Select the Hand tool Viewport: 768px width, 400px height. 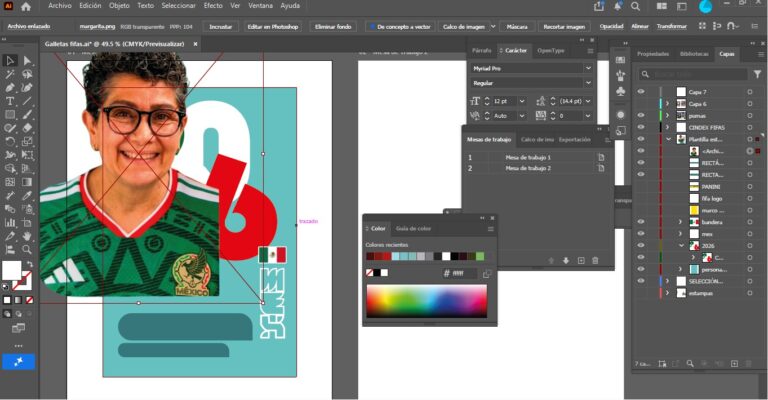point(27,236)
